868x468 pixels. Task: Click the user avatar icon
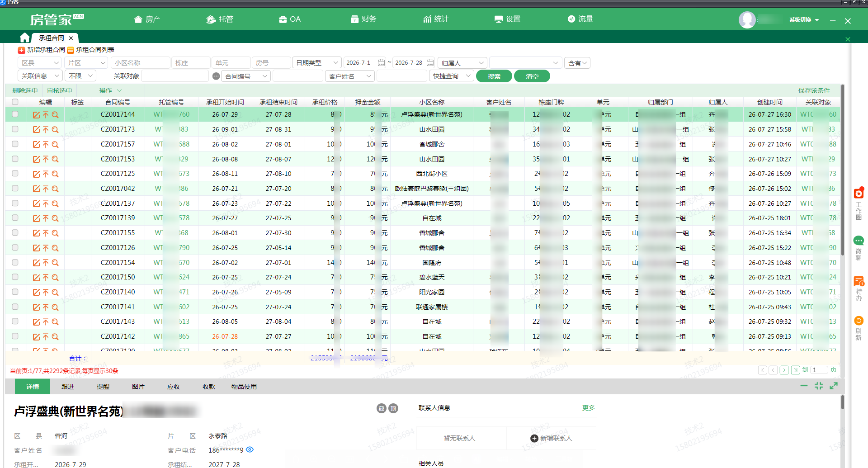click(747, 19)
